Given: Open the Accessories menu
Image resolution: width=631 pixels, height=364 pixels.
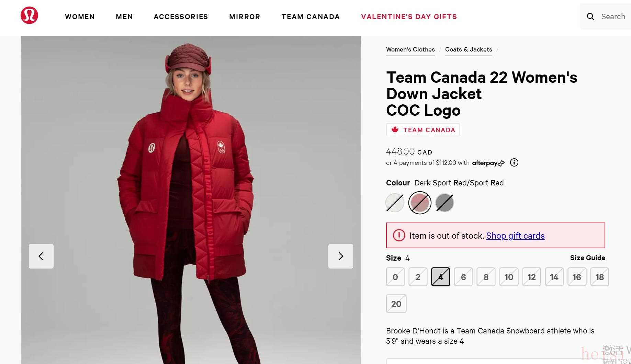Looking at the screenshot, I should [181, 17].
